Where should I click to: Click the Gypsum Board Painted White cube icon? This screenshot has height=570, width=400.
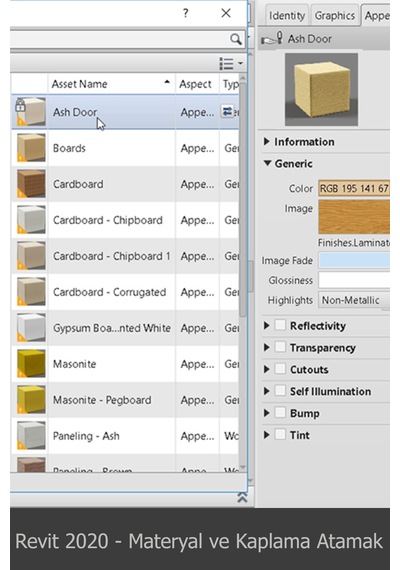click(31, 328)
